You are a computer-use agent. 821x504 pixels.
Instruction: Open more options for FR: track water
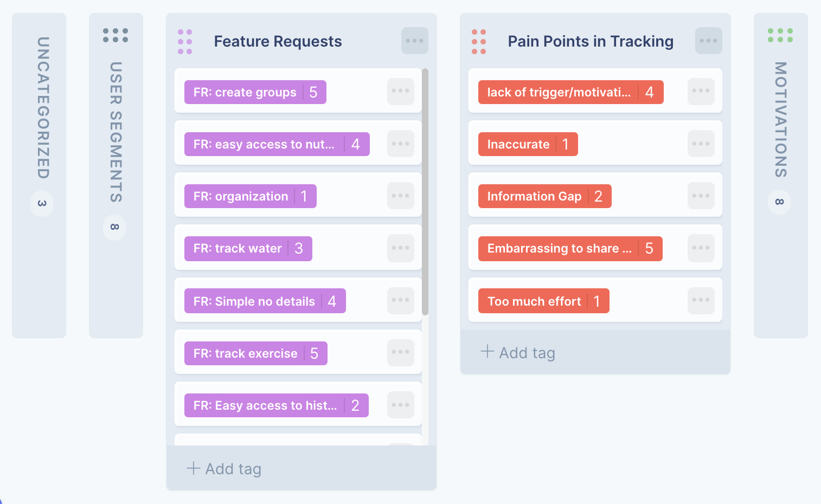[x=401, y=248]
